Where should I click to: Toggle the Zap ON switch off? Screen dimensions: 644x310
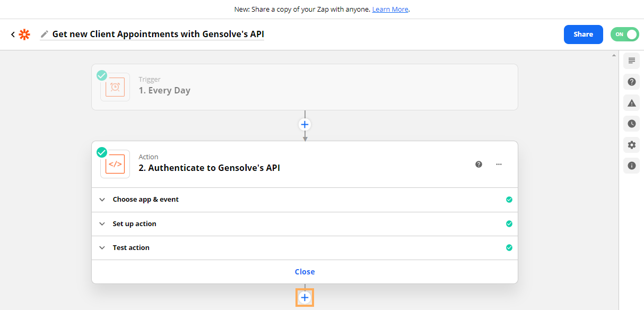[625, 35]
